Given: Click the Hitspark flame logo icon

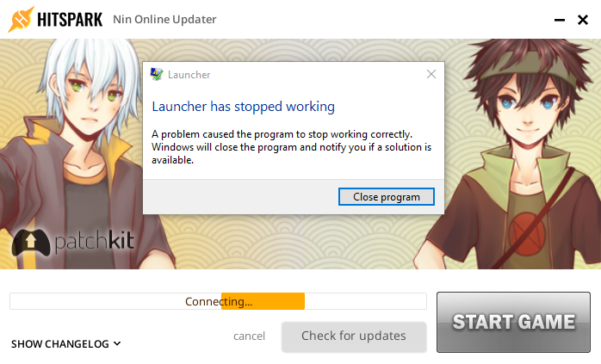Looking at the screenshot, I should [21, 19].
